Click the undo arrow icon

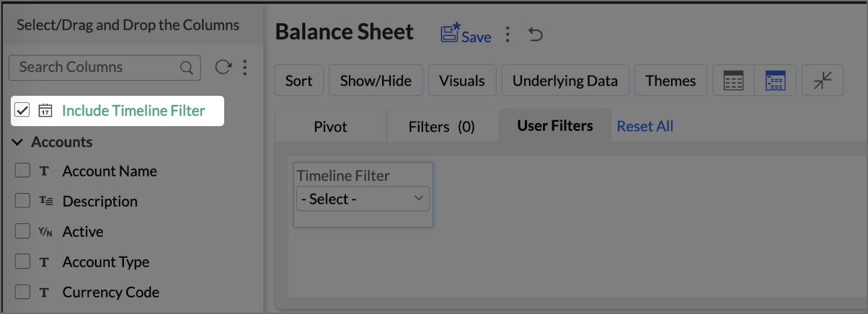point(535,35)
